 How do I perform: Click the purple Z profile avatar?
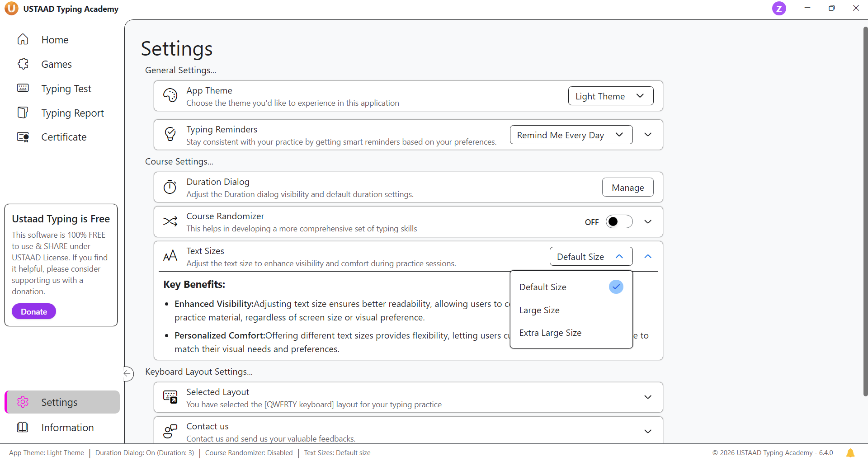[778, 9]
